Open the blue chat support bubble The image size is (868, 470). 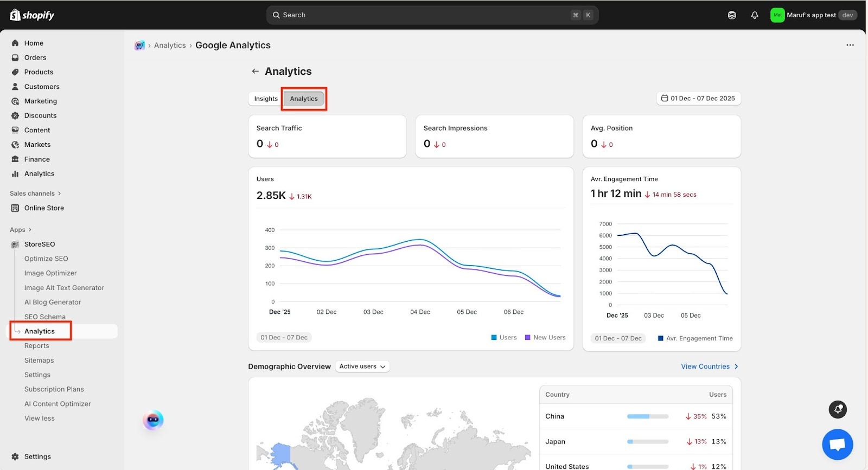coord(838,445)
